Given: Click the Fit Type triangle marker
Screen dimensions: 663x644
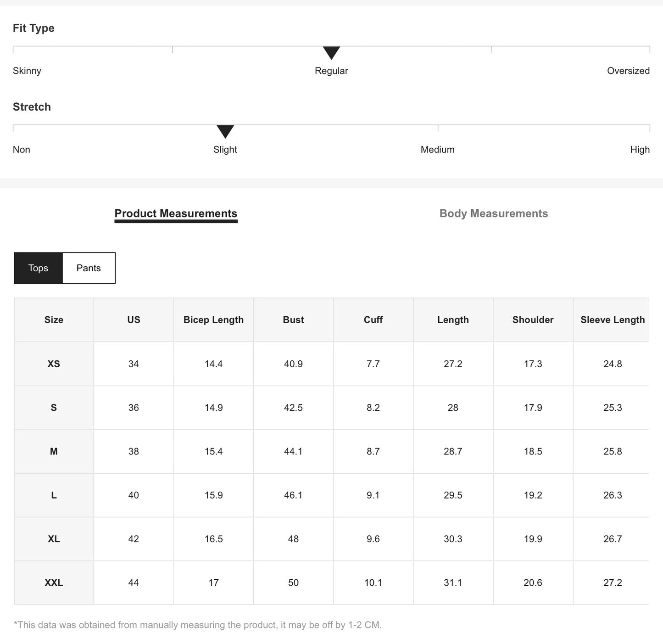Looking at the screenshot, I should 331,52.
